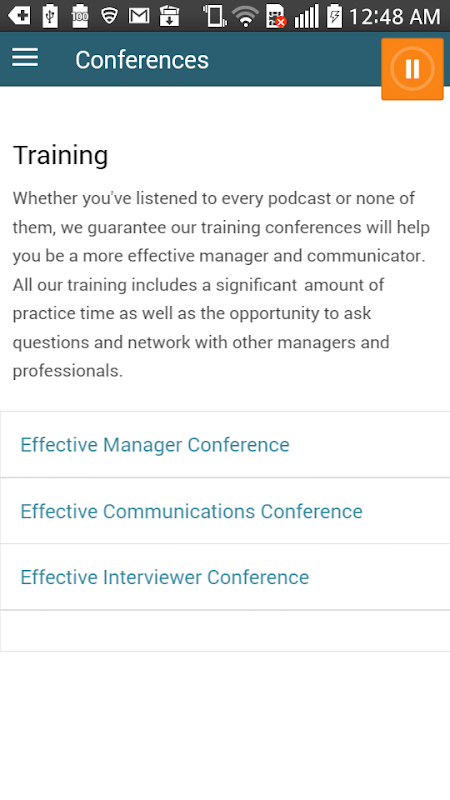Screen dimensions: 450x800
Task: Tap the SIM card error icon
Action: [x=276, y=16]
